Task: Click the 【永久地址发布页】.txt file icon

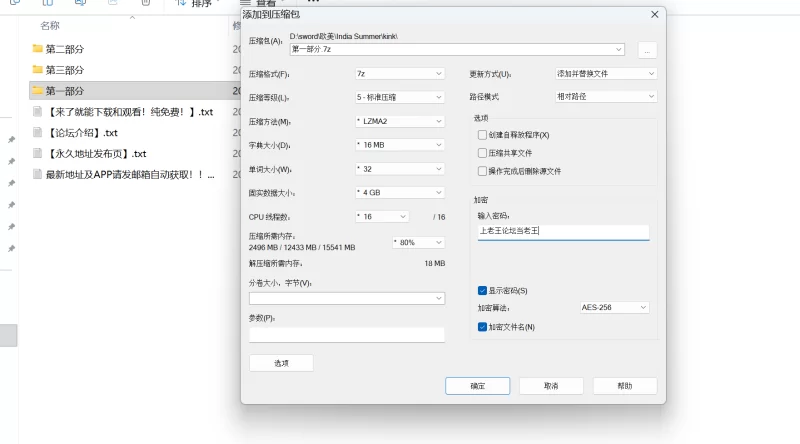Action: (38, 154)
